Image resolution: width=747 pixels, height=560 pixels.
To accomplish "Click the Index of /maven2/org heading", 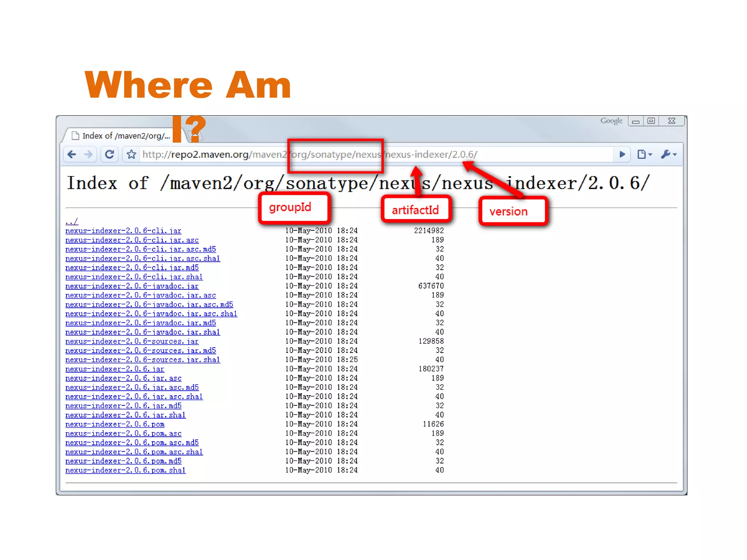I will click(357, 183).
